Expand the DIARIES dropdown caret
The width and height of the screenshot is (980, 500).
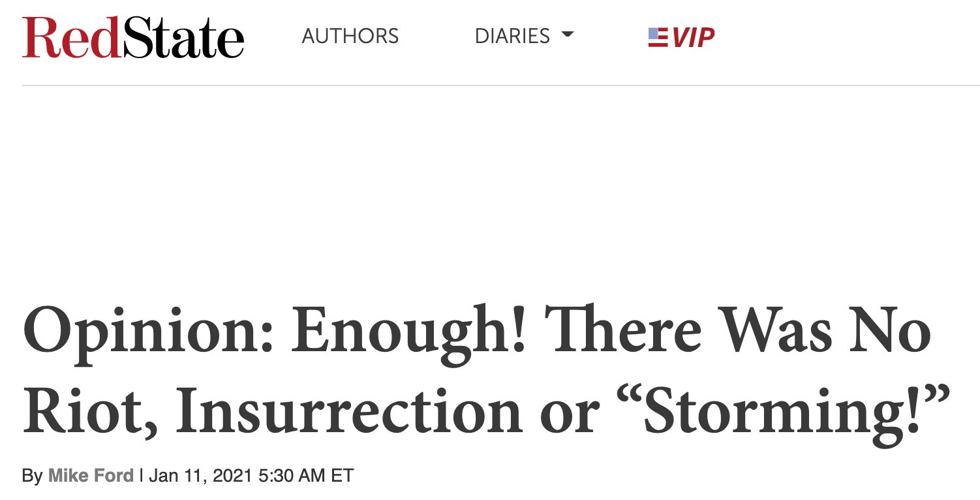[x=567, y=35]
